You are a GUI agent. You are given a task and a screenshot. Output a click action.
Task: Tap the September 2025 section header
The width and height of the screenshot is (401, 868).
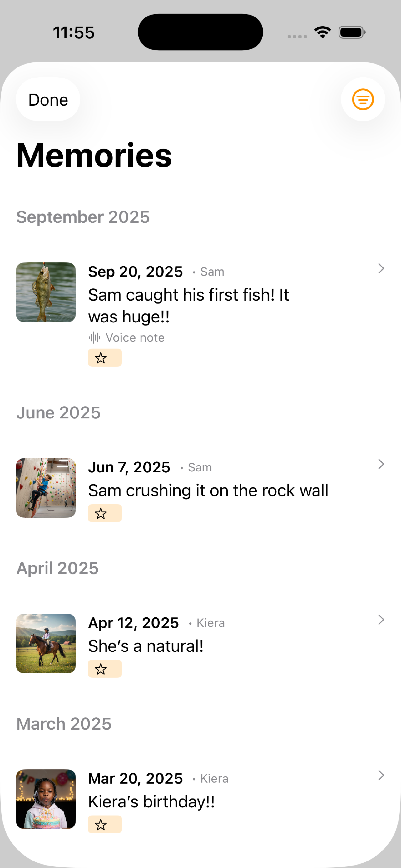83,217
